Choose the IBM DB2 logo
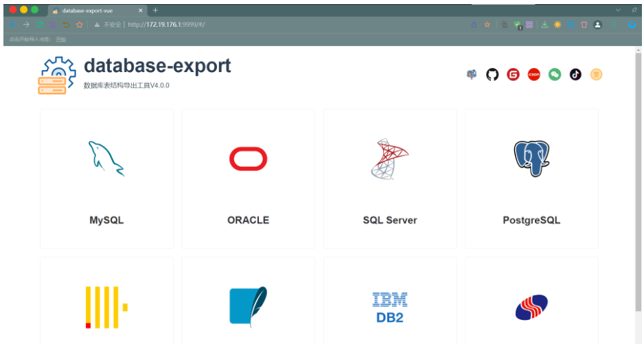This screenshot has width=644, height=344. coord(390,308)
